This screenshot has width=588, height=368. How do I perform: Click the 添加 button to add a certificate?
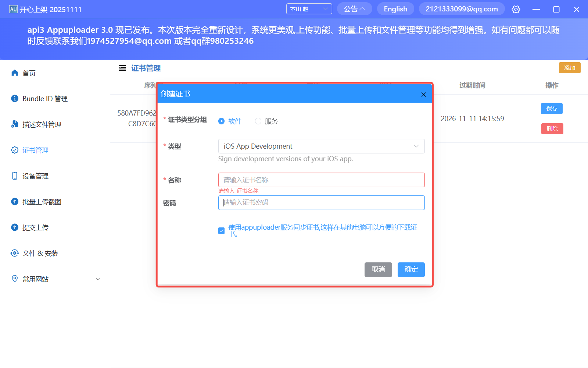pos(569,68)
